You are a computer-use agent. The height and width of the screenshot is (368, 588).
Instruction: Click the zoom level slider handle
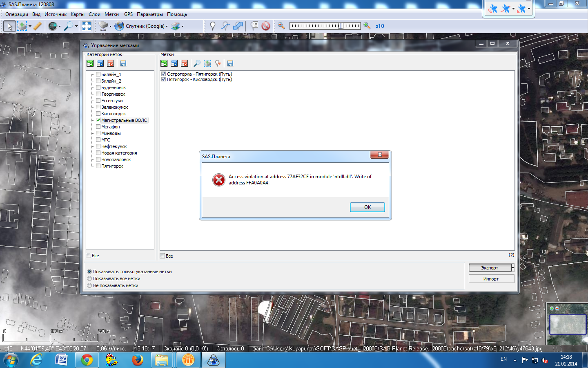click(341, 26)
